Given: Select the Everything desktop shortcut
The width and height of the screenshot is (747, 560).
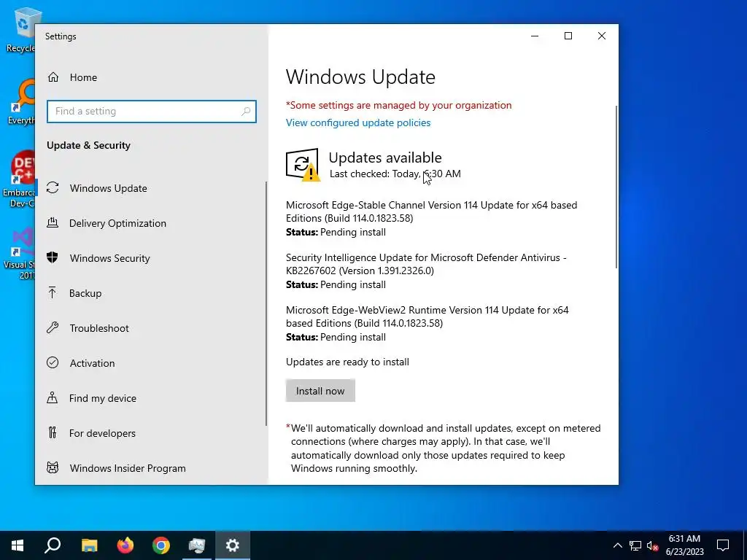Looking at the screenshot, I should tap(20, 103).
